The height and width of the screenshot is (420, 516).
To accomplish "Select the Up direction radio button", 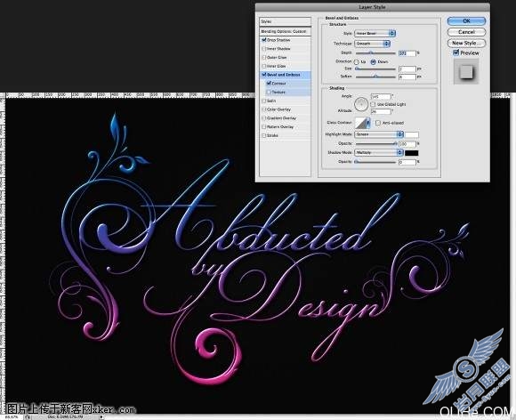I will tap(357, 62).
